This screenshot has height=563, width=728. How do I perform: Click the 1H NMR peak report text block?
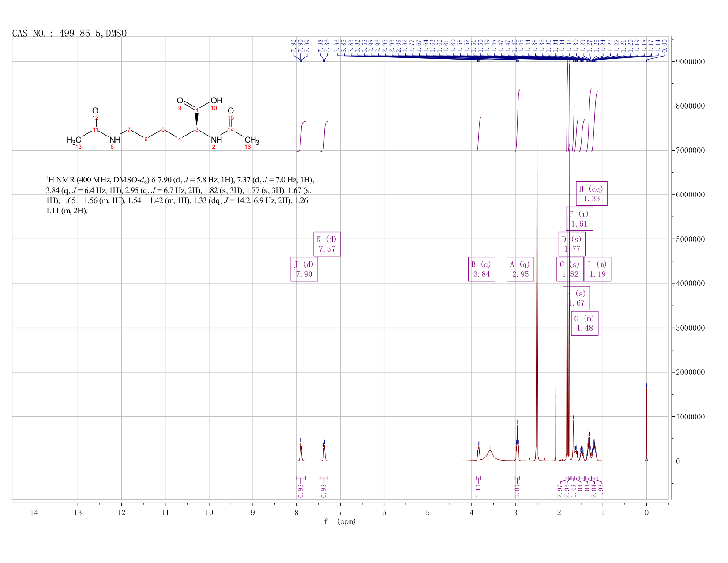pos(180,195)
